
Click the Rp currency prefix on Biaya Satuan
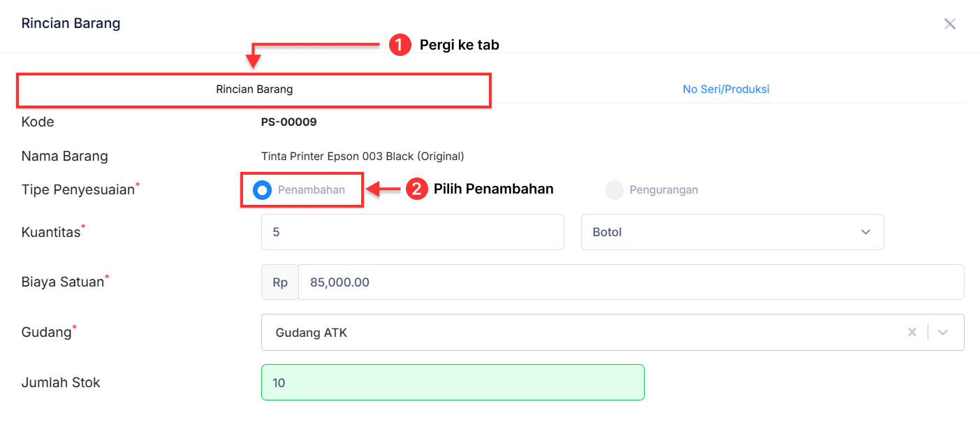(x=279, y=282)
